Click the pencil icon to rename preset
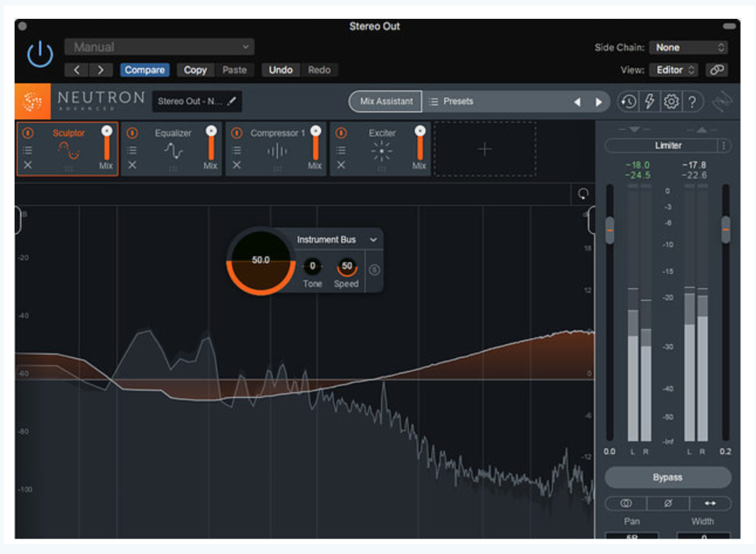The width and height of the screenshot is (756, 554). (x=232, y=101)
